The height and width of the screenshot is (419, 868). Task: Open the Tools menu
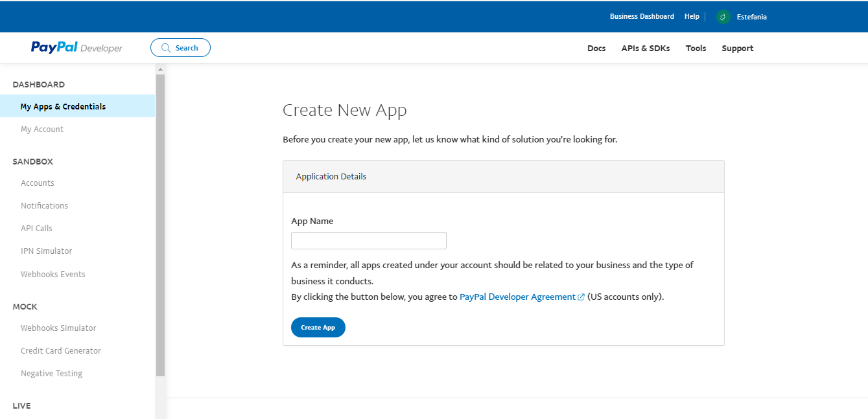(x=696, y=48)
